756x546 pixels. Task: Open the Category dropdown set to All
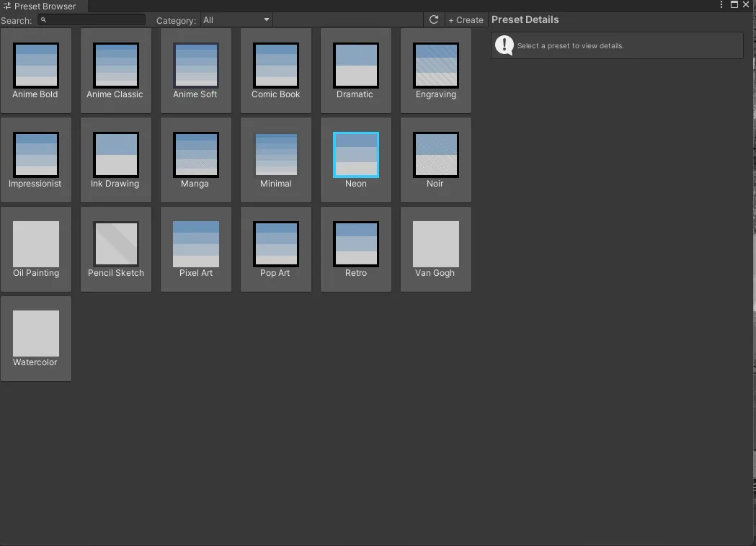236,20
